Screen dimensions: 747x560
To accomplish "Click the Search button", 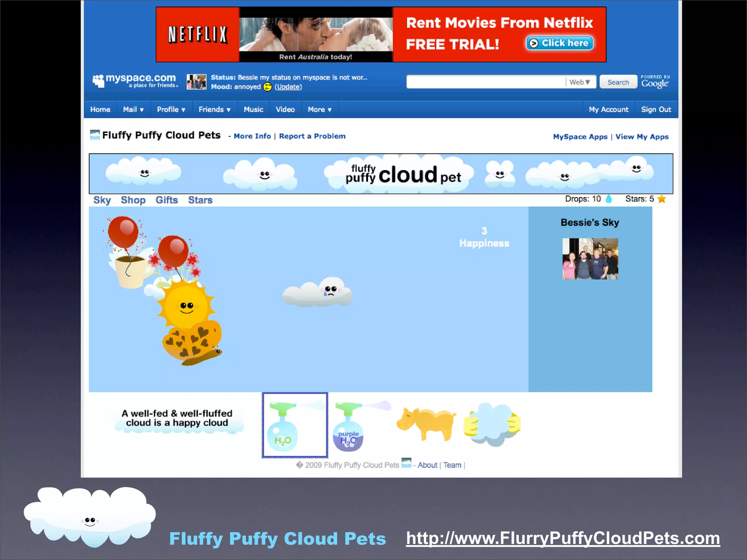I will [x=618, y=82].
